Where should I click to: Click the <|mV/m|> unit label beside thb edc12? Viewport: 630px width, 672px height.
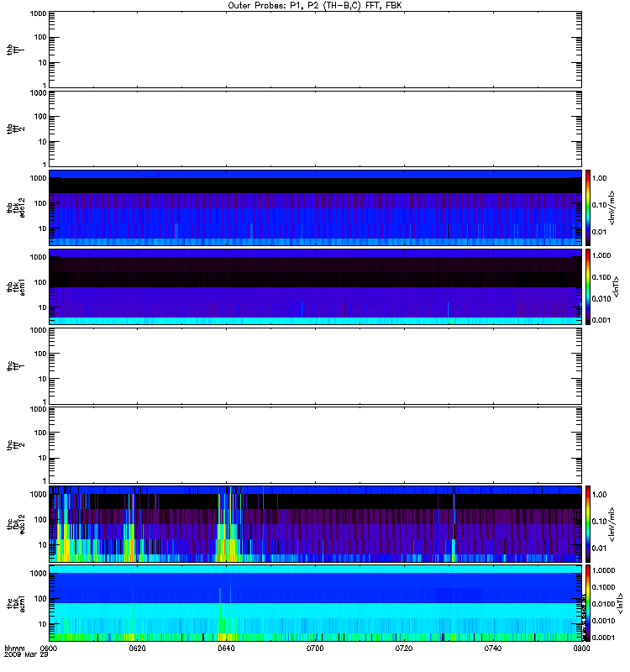[612, 207]
